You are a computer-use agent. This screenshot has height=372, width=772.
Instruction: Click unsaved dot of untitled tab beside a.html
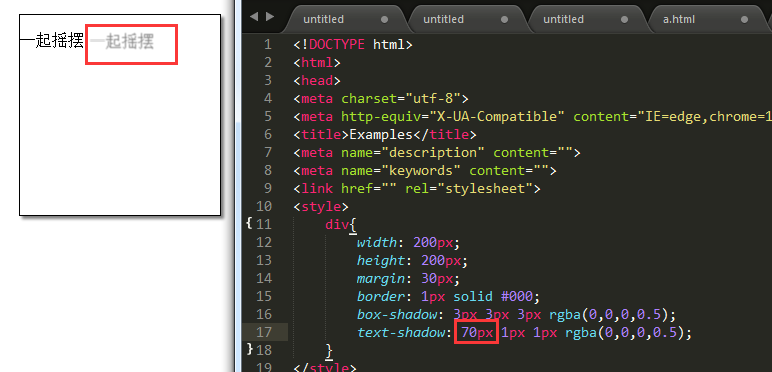tap(625, 20)
